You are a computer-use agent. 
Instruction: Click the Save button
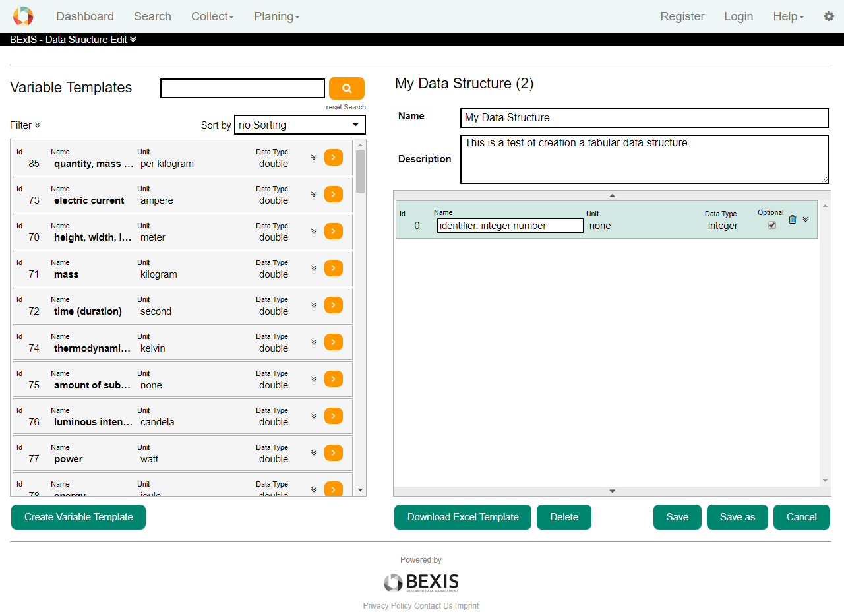[677, 517]
